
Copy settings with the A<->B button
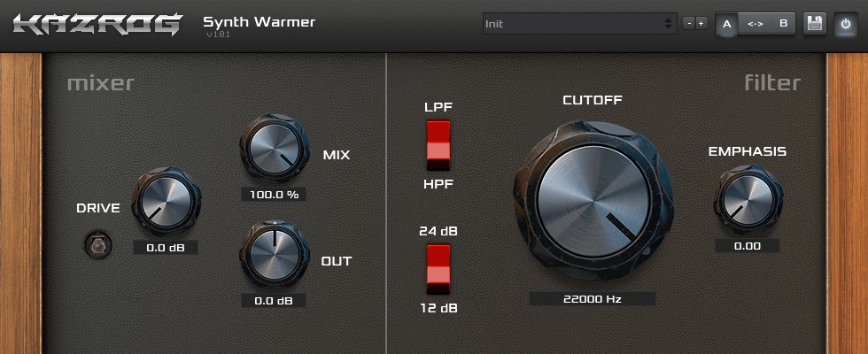[755, 25]
